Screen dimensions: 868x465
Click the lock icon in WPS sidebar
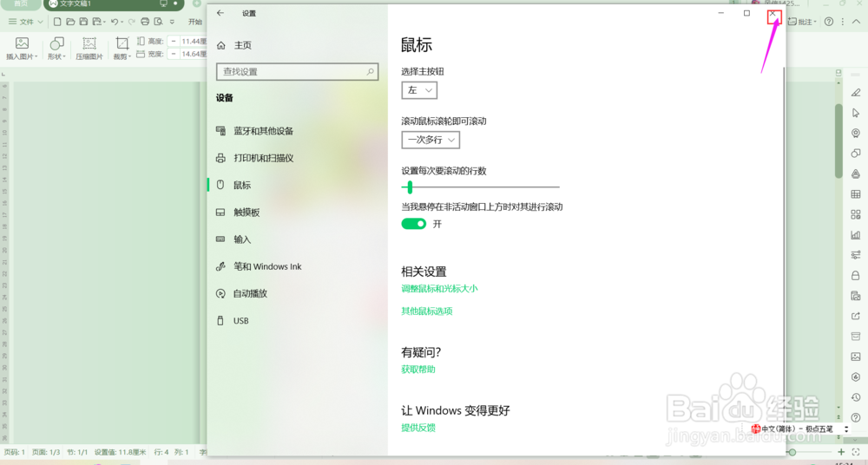(856, 275)
